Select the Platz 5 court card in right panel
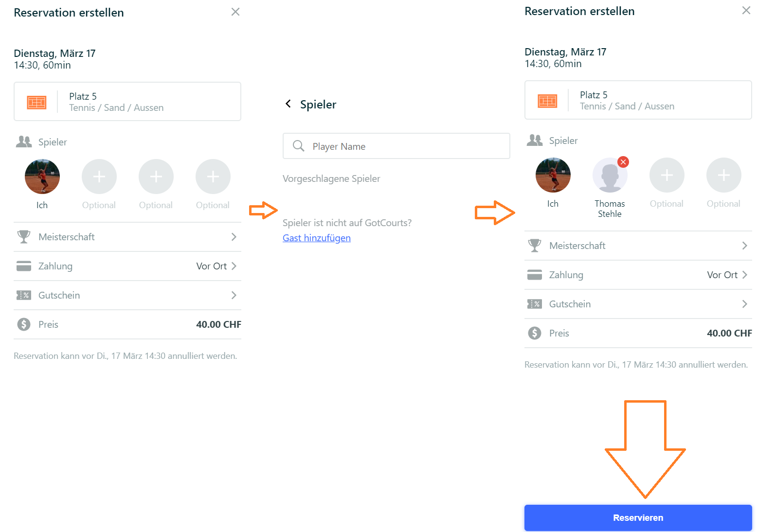757x532 pixels. pyautogui.click(x=638, y=100)
